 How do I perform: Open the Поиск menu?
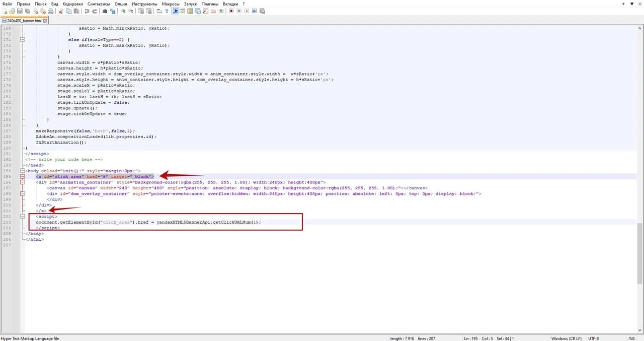[41, 4]
